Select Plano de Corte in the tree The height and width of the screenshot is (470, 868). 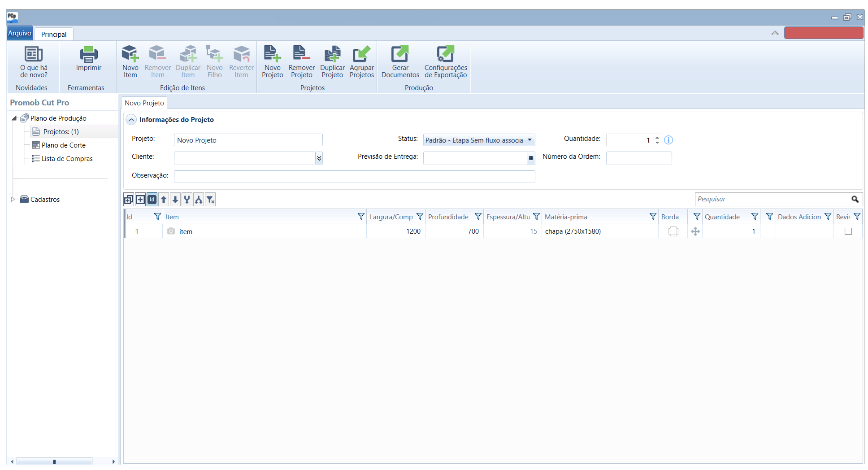point(63,145)
